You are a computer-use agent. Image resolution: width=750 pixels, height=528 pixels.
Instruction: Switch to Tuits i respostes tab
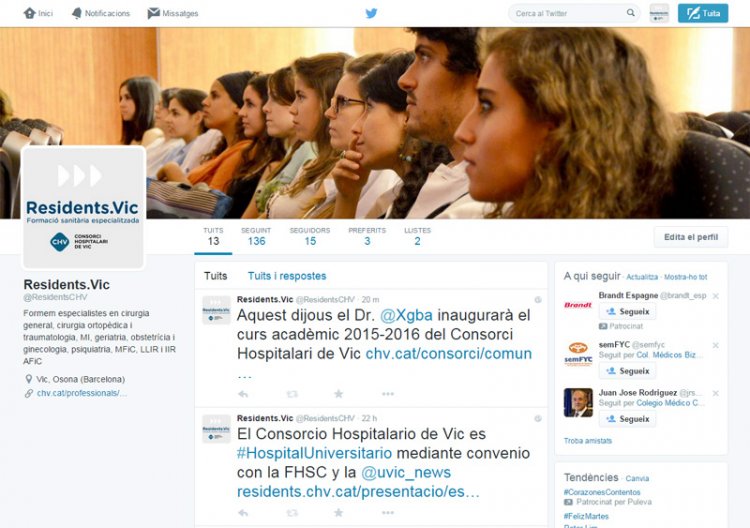click(287, 276)
